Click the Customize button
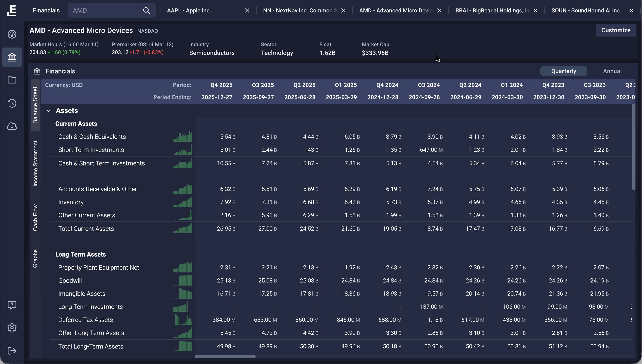The width and height of the screenshot is (642, 364). (x=615, y=30)
